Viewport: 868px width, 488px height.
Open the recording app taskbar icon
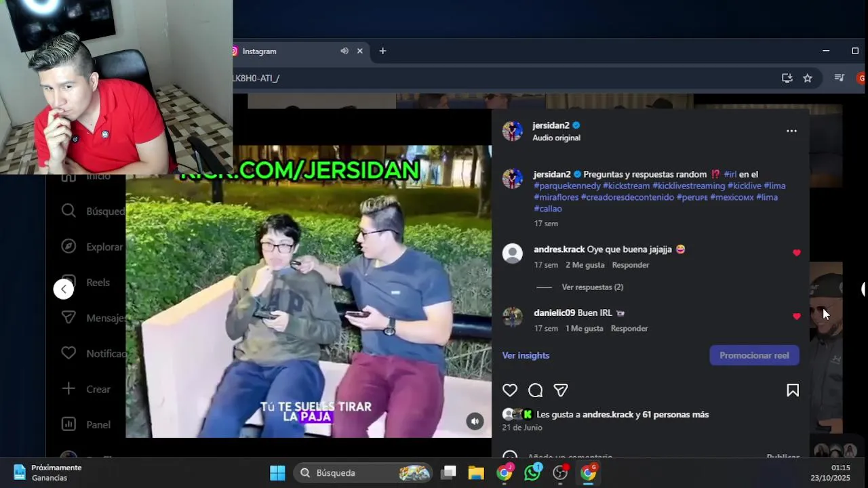pos(560,473)
